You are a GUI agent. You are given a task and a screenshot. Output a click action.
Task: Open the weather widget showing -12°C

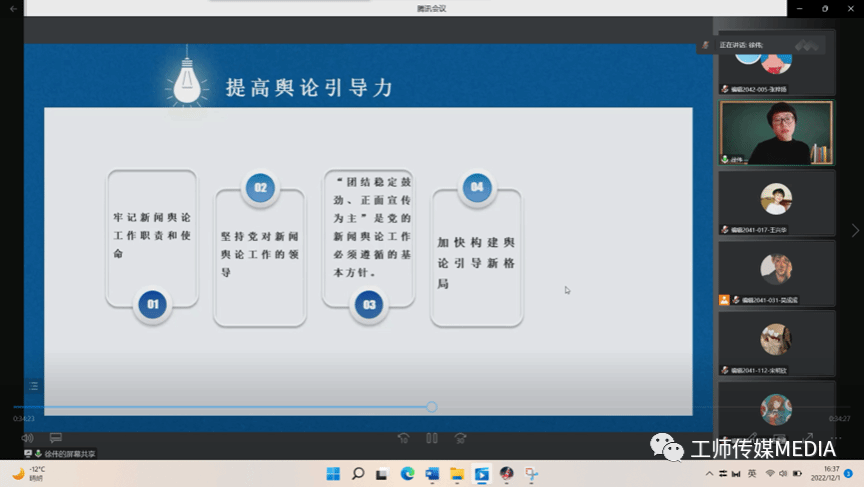coord(28,473)
